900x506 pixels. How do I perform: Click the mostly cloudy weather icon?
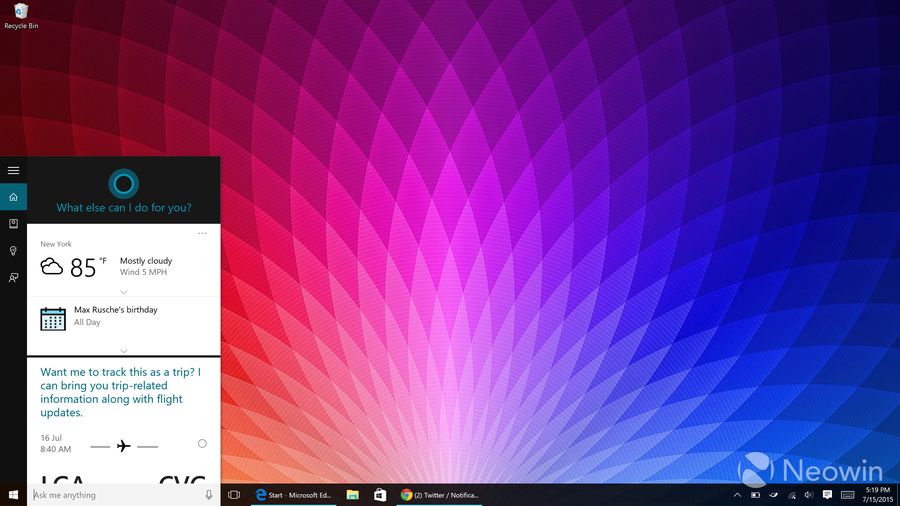(x=52, y=267)
